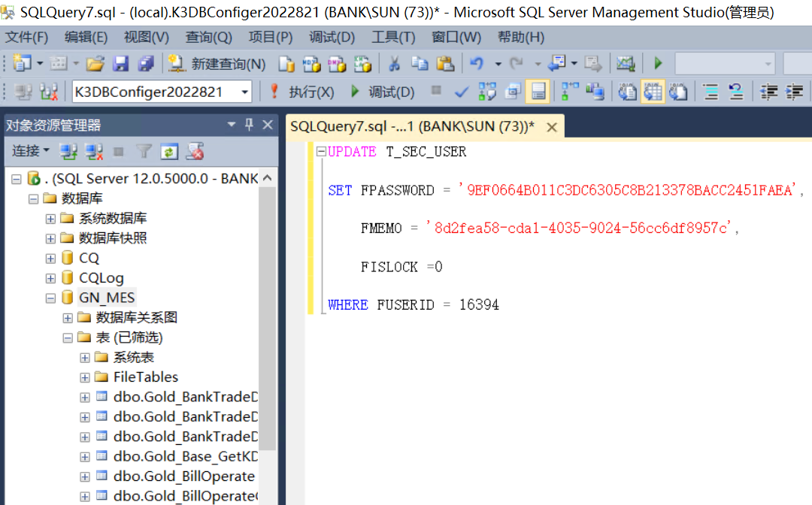Image resolution: width=812 pixels, height=505 pixels.
Task: Close the Object Explorer panel
Action: (268, 125)
